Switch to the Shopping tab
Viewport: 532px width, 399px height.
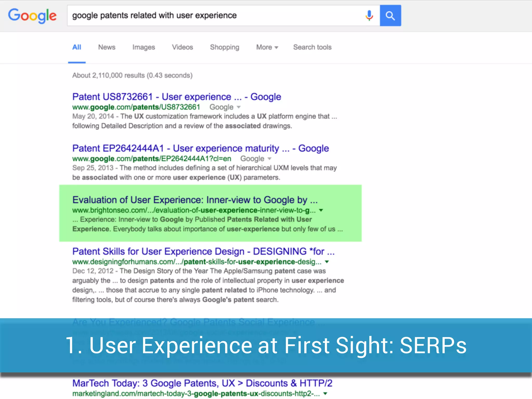pyautogui.click(x=224, y=47)
